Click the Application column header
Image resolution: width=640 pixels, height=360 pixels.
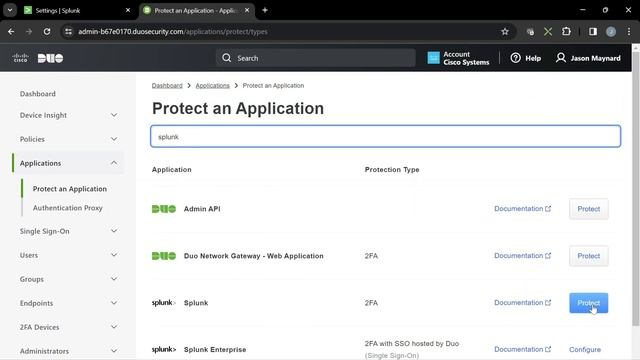171,169
